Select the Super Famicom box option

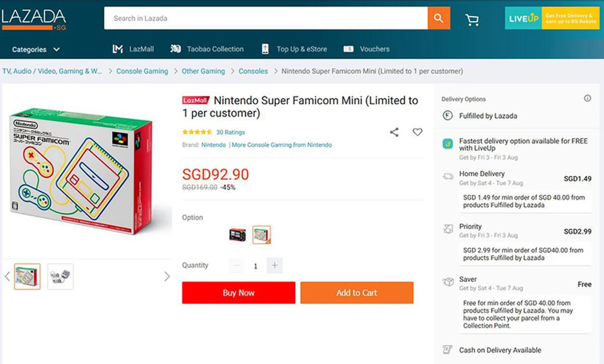coord(261,235)
